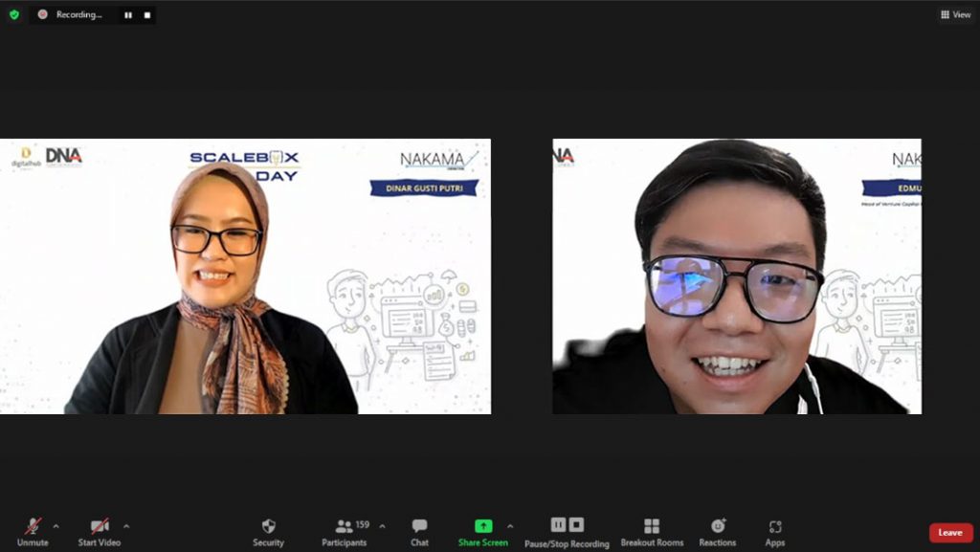This screenshot has height=552, width=980.
Task: Open the Participants panel
Action: [x=345, y=532]
